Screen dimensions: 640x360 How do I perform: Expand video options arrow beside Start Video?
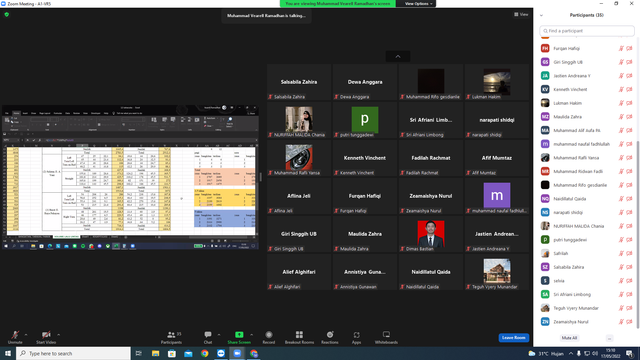(58, 335)
